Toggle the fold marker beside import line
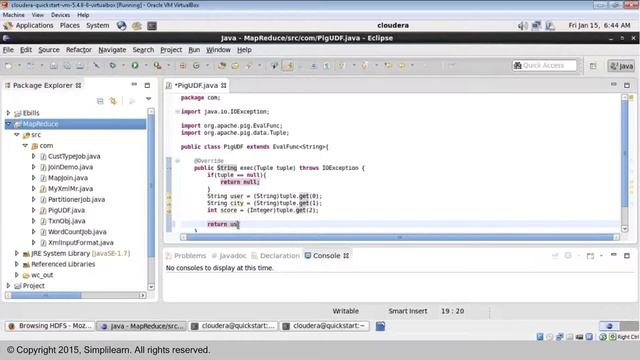 click(177, 111)
